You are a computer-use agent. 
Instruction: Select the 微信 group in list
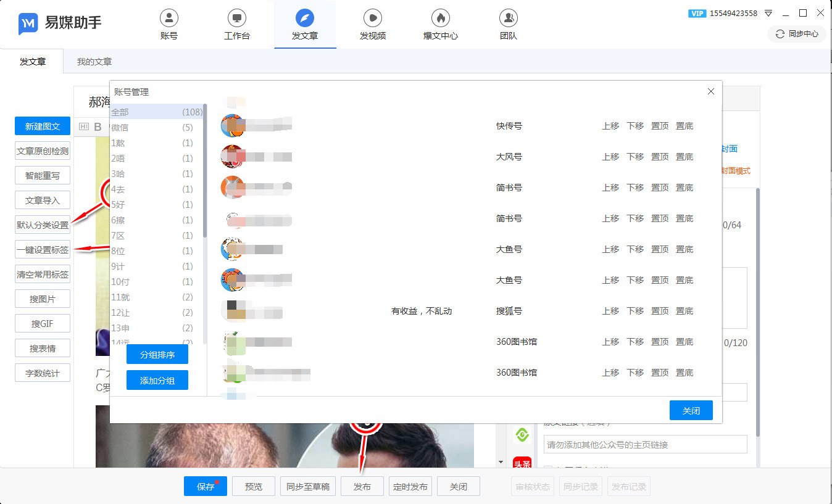coord(152,128)
